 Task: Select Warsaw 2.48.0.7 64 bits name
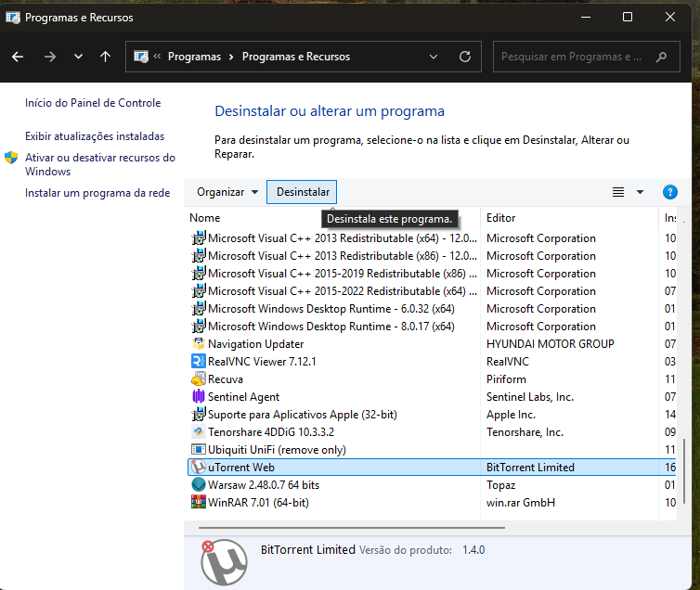pyautogui.click(x=264, y=485)
